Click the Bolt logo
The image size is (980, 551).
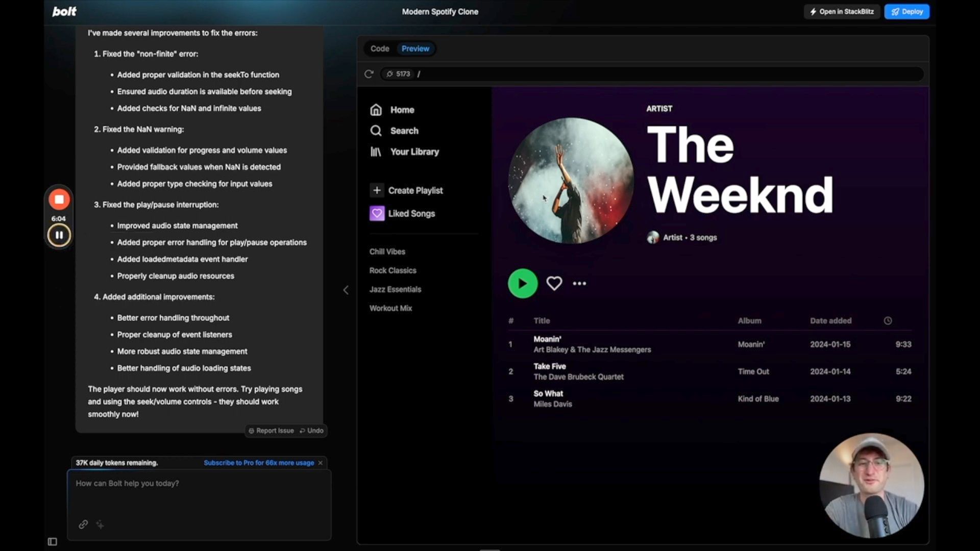pos(64,11)
